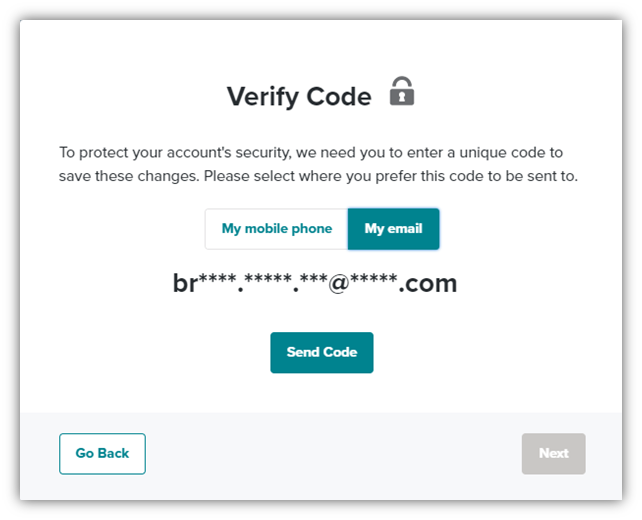This screenshot has height=520, width=642.
Task: Select the greyed-out Next control
Action: [554, 454]
